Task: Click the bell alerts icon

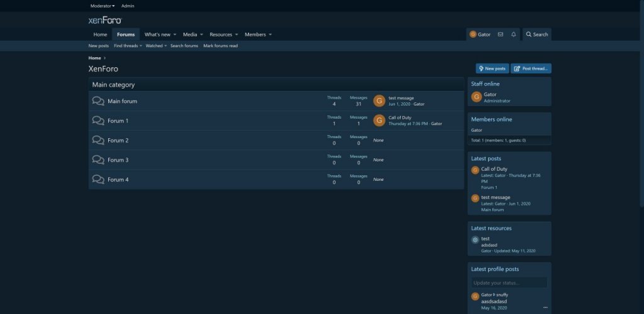Action: [514, 35]
